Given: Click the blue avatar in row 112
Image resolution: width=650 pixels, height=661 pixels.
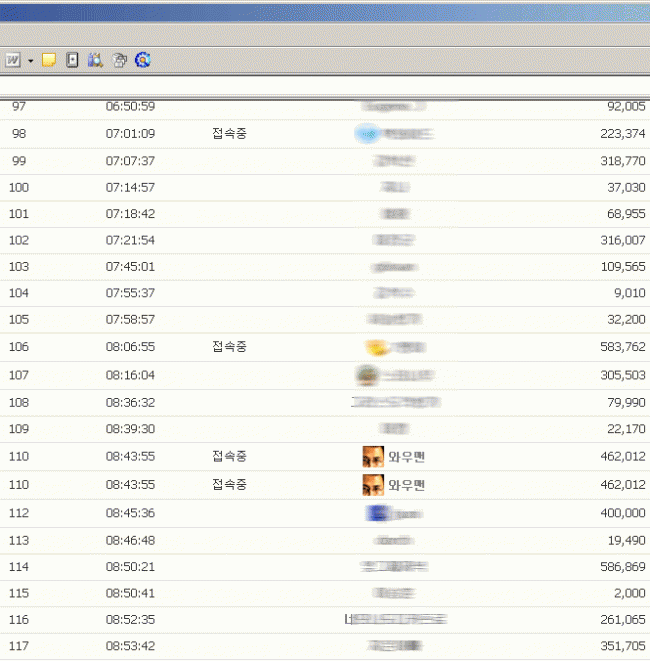Looking at the screenshot, I should pyautogui.click(x=376, y=513).
